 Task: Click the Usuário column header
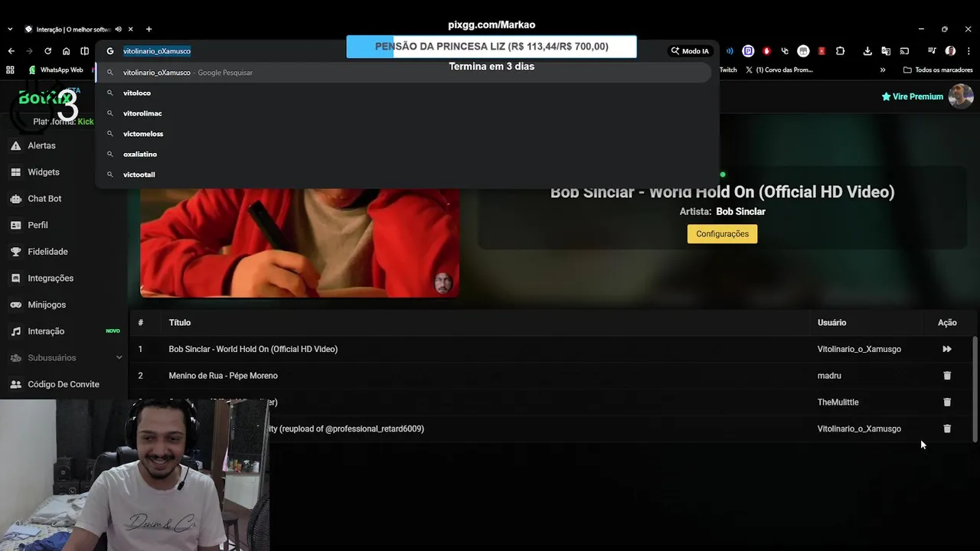click(x=831, y=323)
